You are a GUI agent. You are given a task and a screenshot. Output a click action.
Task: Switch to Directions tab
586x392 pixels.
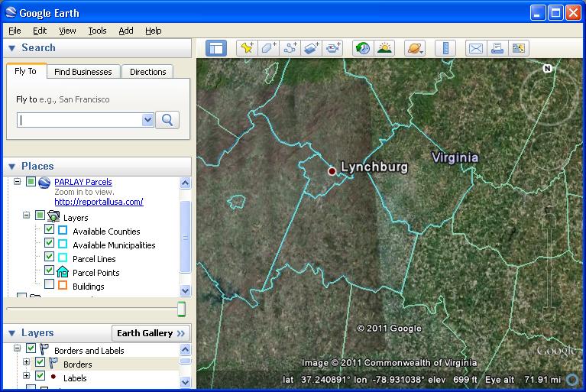click(x=148, y=72)
